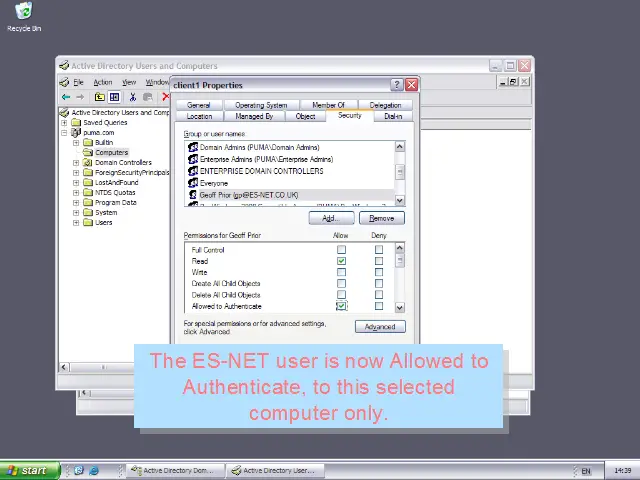The height and width of the screenshot is (480, 640).
Task: Click the Advanced button
Action: tap(379, 327)
